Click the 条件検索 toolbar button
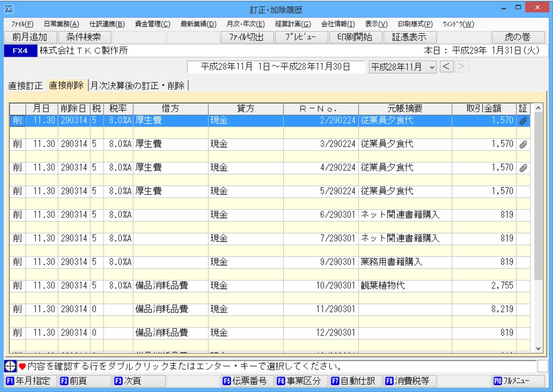This screenshot has width=553, height=392. coord(84,37)
